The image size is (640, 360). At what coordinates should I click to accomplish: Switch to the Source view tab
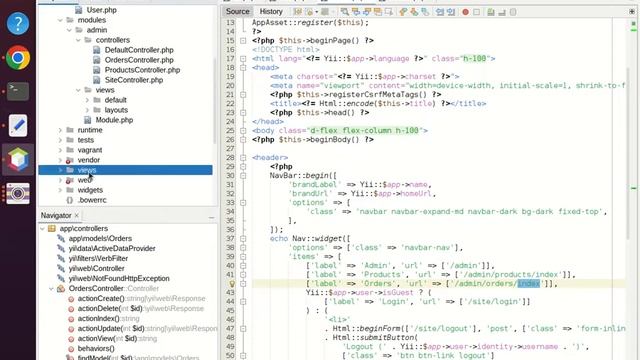238,11
